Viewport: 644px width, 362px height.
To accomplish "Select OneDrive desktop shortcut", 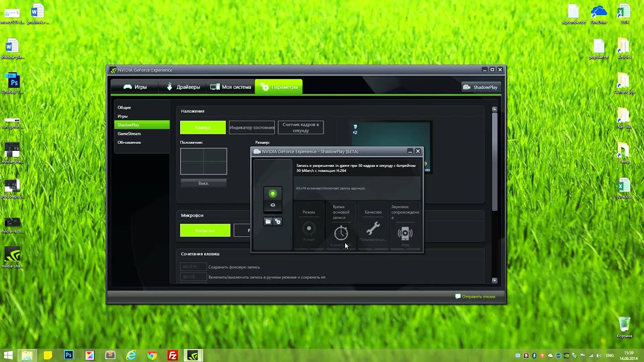I will tap(599, 14).
